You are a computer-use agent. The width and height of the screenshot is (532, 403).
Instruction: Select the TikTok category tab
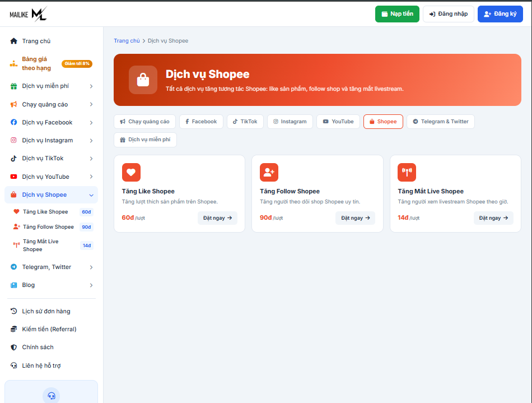point(245,122)
